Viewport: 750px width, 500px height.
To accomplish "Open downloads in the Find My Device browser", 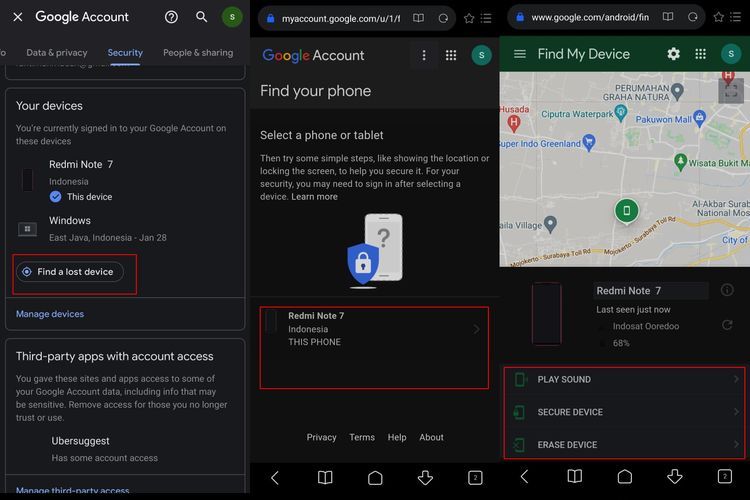I will coord(675,477).
